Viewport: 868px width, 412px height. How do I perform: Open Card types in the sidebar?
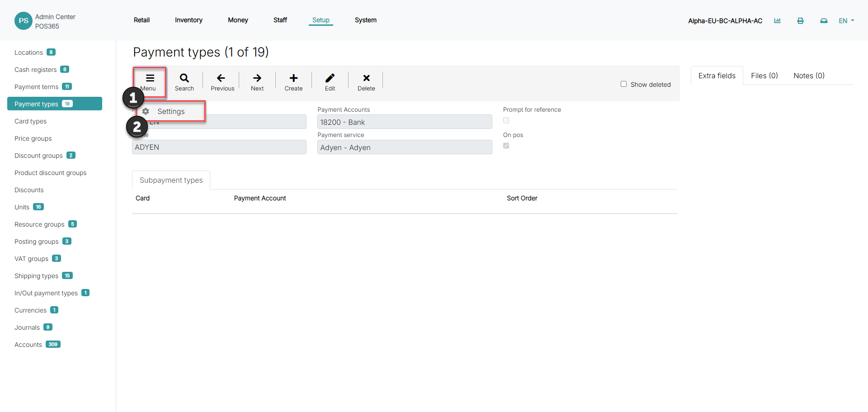click(x=30, y=121)
